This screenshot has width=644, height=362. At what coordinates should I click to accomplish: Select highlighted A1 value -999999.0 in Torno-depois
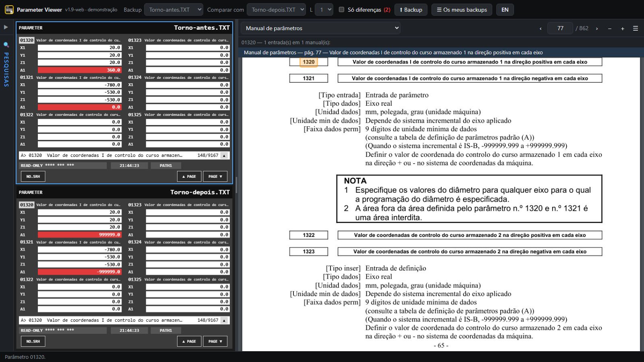tap(80, 272)
